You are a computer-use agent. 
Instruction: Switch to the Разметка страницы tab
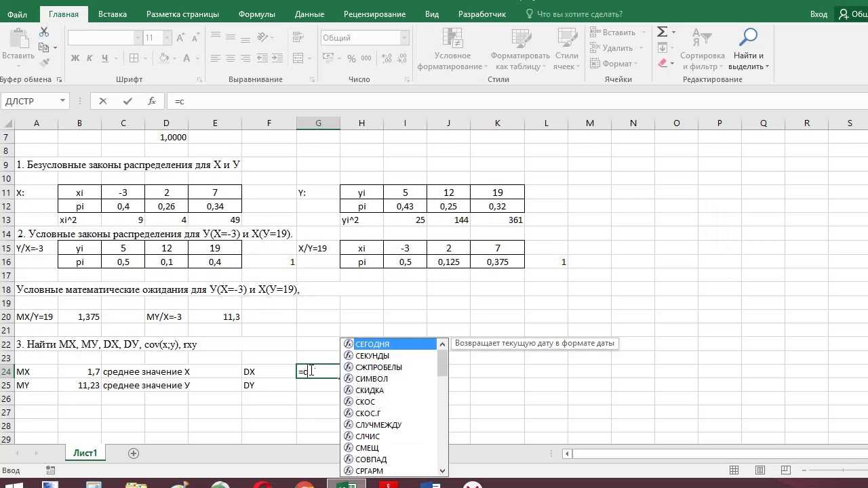(x=182, y=14)
